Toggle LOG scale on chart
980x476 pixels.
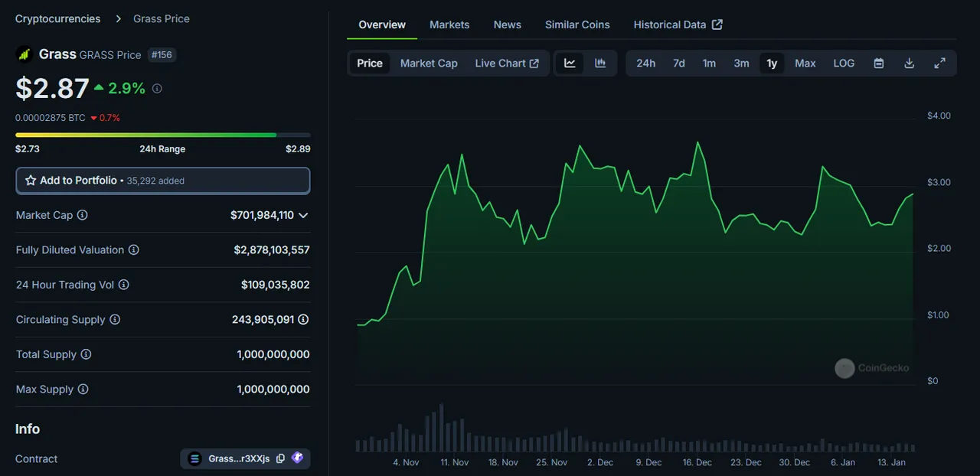[844, 64]
